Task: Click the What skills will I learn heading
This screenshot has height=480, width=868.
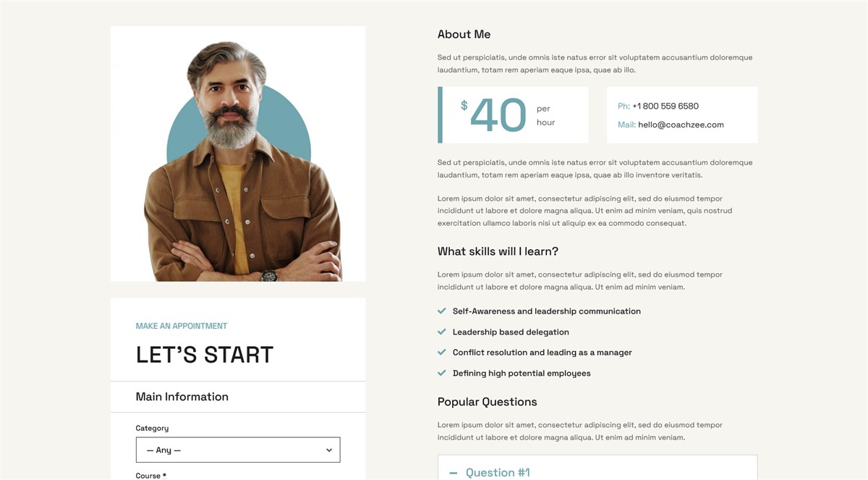Action: click(x=498, y=251)
